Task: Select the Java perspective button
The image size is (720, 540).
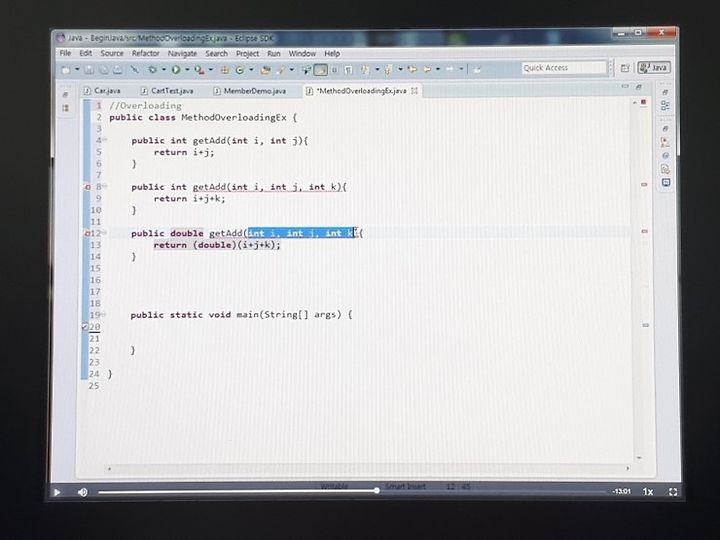Action: coord(654,68)
